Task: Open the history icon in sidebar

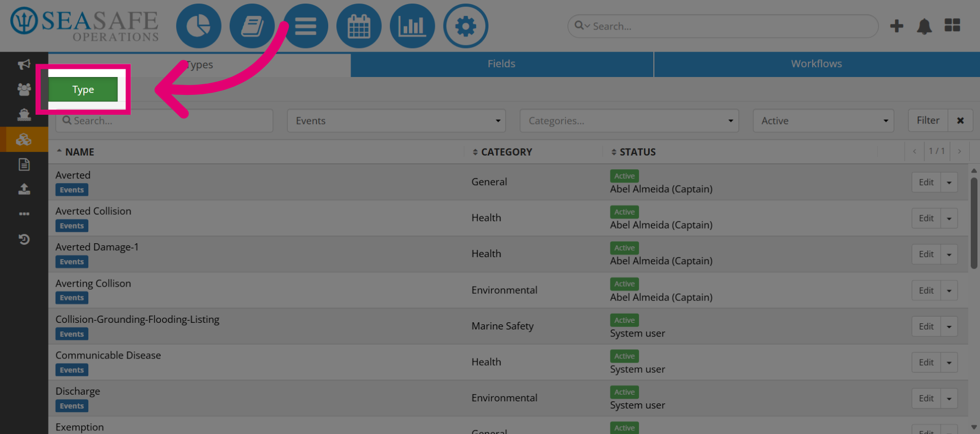Action: click(24, 239)
